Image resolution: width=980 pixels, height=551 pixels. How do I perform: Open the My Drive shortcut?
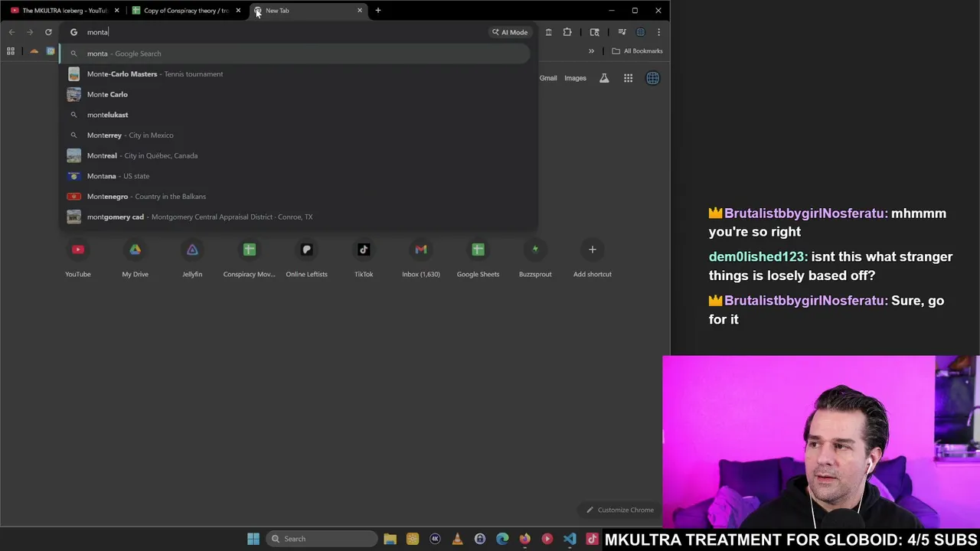(x=135, y=259)
